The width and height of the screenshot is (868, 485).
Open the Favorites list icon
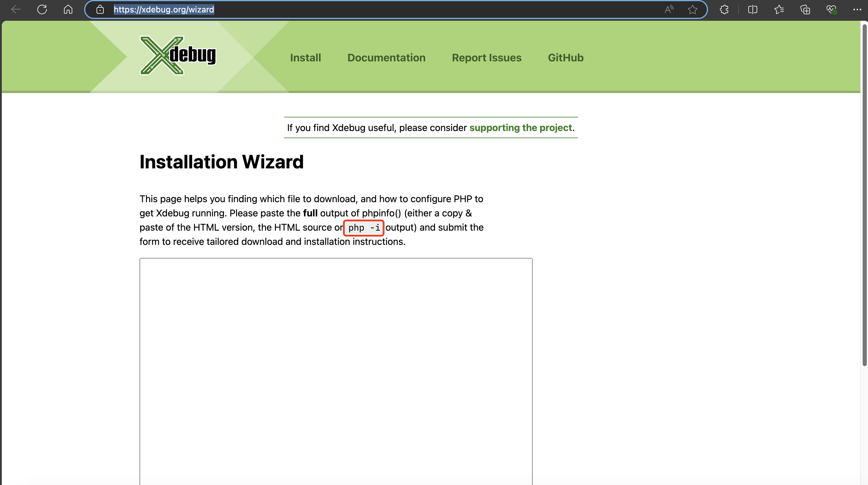pos(779,9)
